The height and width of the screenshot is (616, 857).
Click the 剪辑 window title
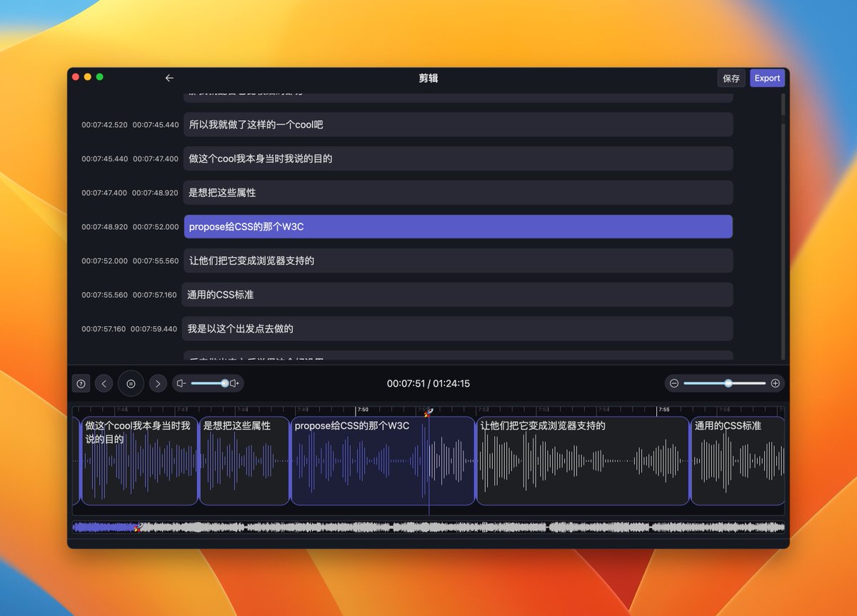(428, 79)
